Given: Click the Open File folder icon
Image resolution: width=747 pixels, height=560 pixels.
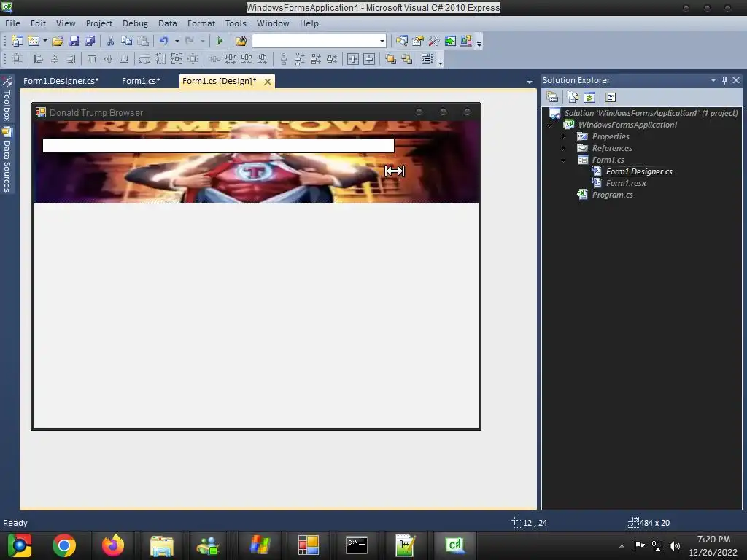Looking at the screenshot, I should (x=58, y=41).
